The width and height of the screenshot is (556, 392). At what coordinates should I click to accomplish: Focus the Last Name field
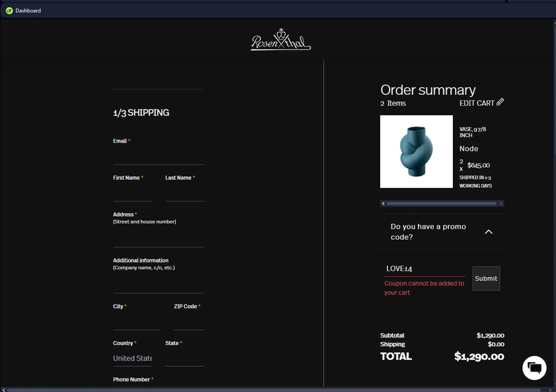(x=185, y=193)
